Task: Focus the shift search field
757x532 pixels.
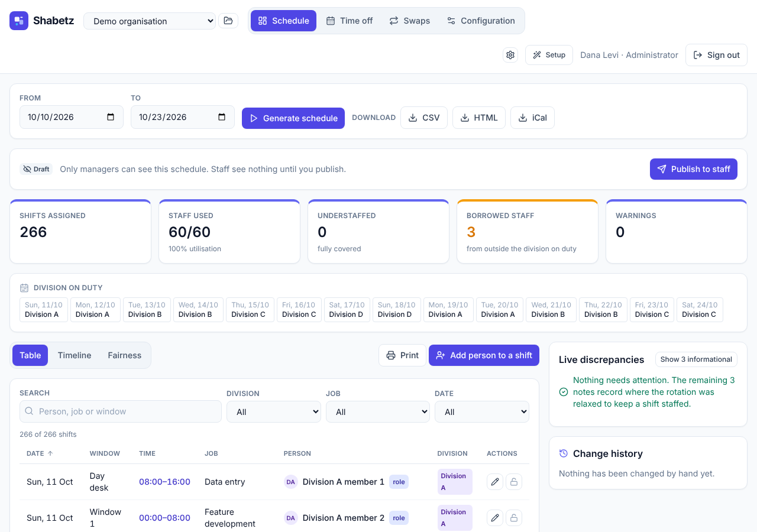Action: (121, 411)
